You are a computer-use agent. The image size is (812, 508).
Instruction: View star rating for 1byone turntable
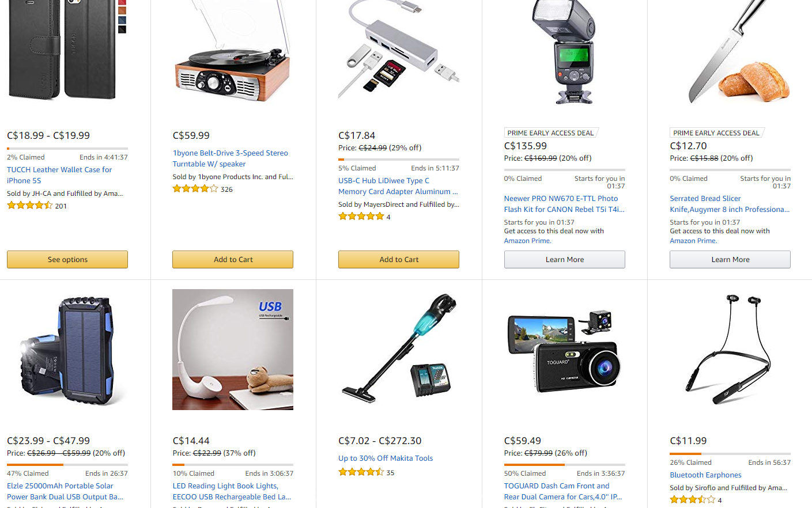pyautogui.click(x=195, y=188)
